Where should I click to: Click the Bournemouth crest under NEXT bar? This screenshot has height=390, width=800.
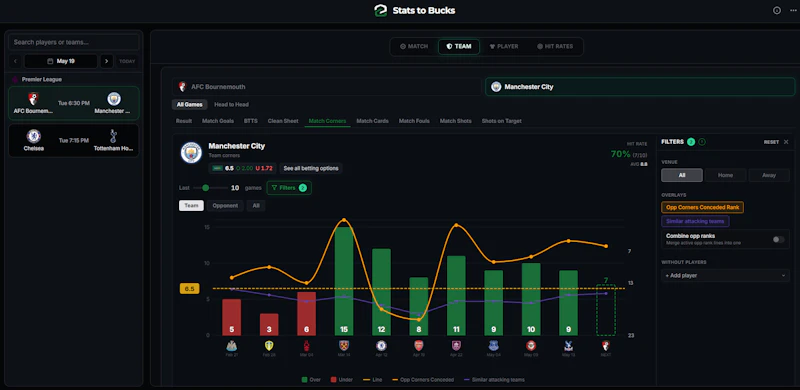606,346
